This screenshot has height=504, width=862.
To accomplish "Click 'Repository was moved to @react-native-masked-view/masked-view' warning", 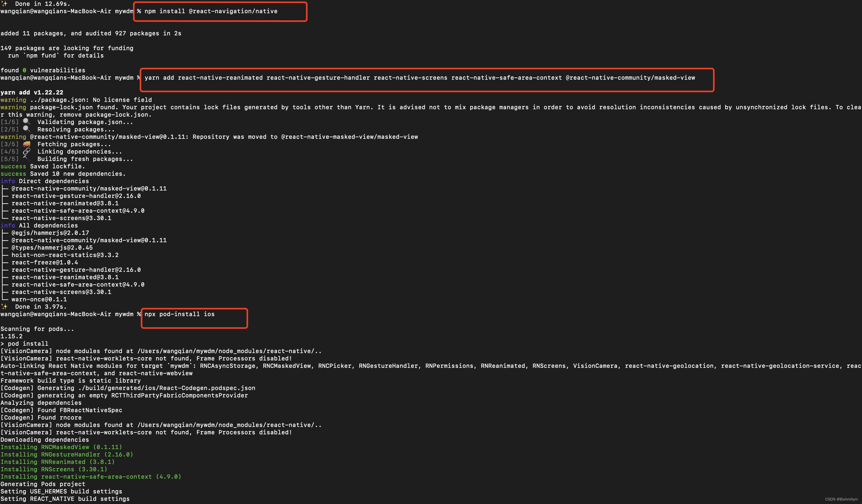I will pos(209,137).
